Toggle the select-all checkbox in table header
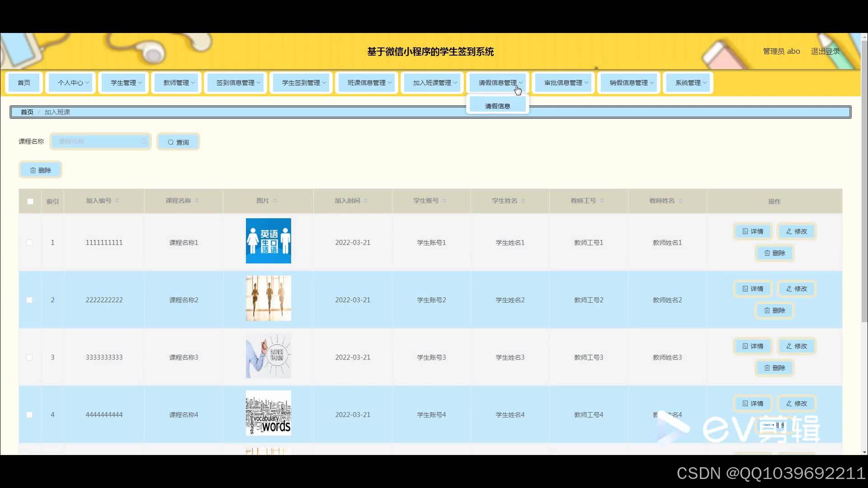The image size is (868, 488). (x=30, y=202)
